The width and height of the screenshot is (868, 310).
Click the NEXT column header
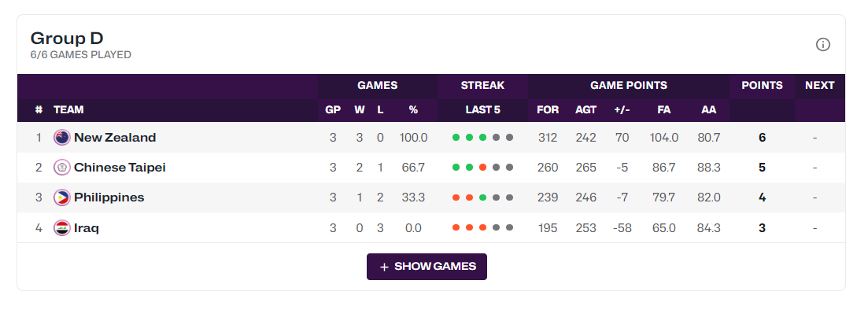click(820, 85)
